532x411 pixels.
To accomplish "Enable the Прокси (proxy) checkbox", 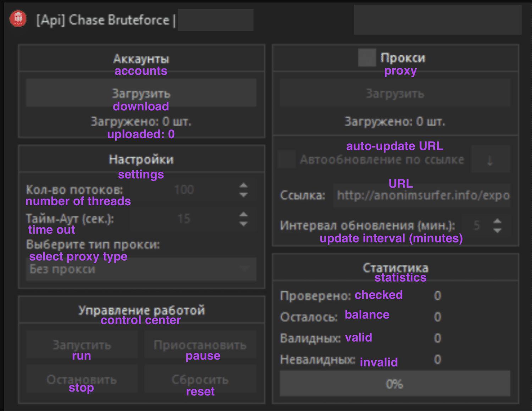I will tap(367, 57).
